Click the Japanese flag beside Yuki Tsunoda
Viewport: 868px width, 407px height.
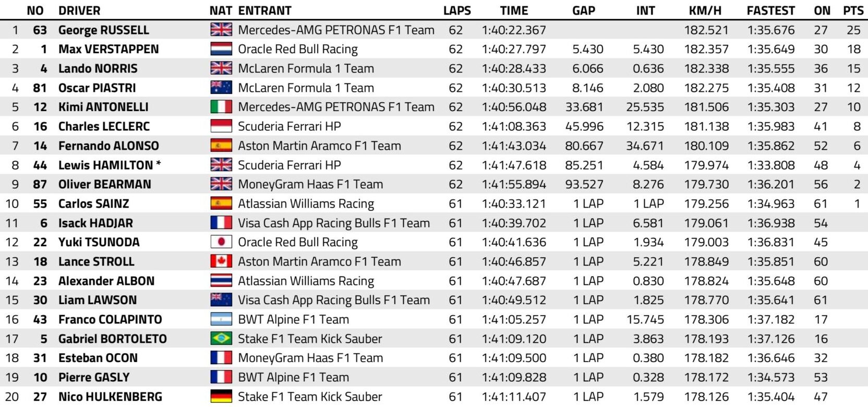pyautogui.click(x=221, y=242)
